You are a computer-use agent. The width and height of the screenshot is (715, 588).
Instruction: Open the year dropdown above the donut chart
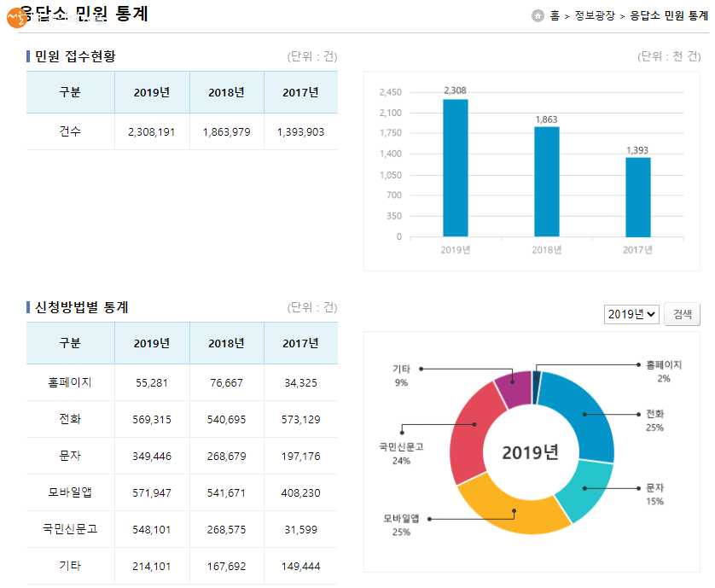(x=631, y=314)
